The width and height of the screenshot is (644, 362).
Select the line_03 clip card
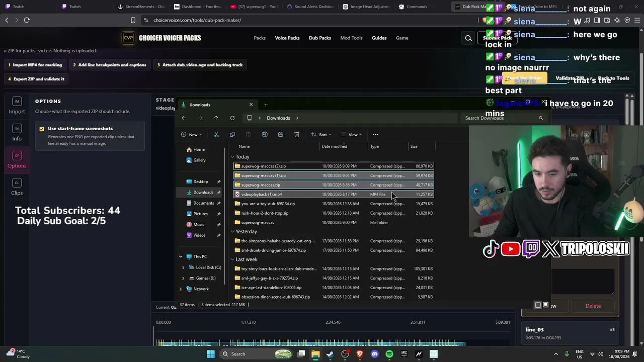570,333
